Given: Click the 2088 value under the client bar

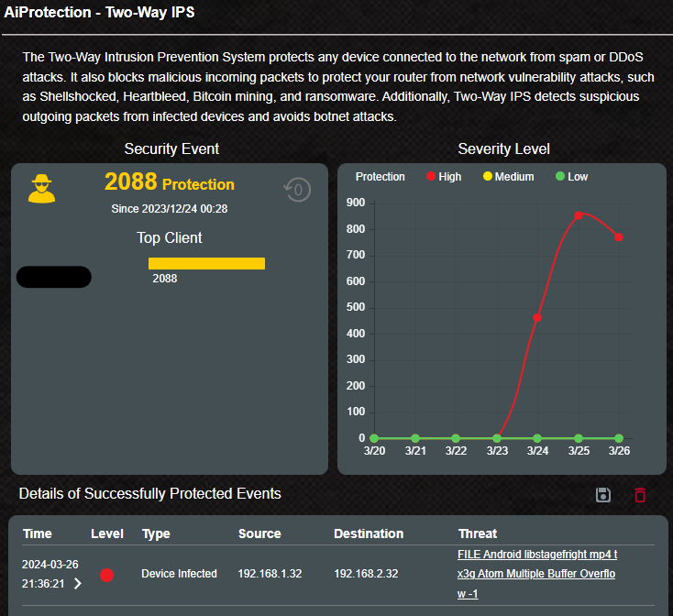Looking at the screenshot, I should click(x=165, y=279).
